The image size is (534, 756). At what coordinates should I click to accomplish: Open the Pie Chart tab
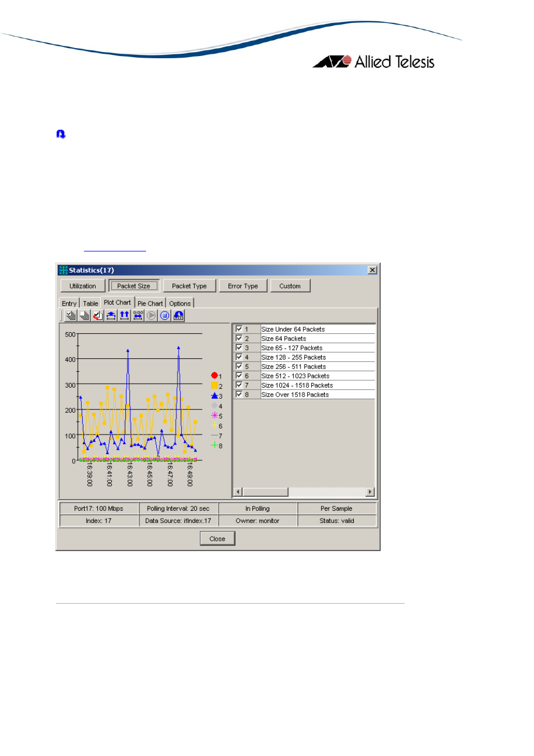150,304
